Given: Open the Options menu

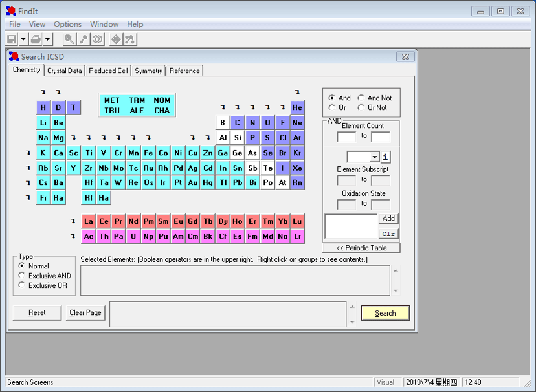Looking at the screenshot, I should pos(67,24).
